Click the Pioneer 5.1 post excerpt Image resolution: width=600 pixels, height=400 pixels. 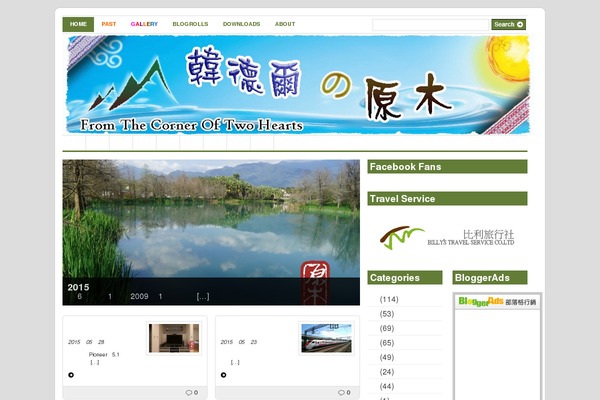pos(104,355)
